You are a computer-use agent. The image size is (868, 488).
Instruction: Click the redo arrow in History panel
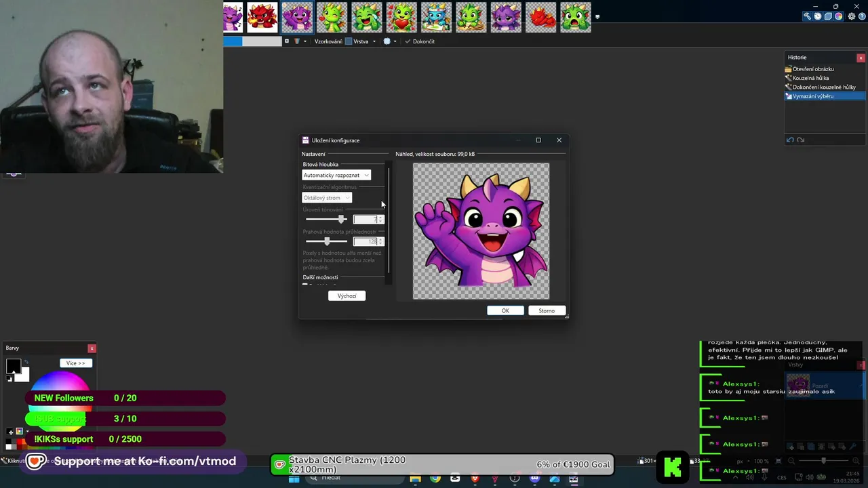pyautogui.click(x=801, y=140)
